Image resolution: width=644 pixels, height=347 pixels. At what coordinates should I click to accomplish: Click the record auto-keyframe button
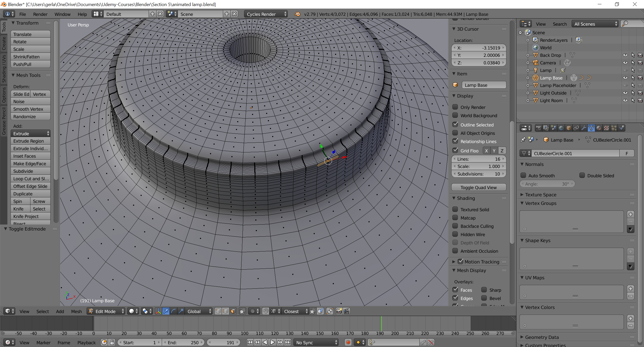click(x=348, y=342)
